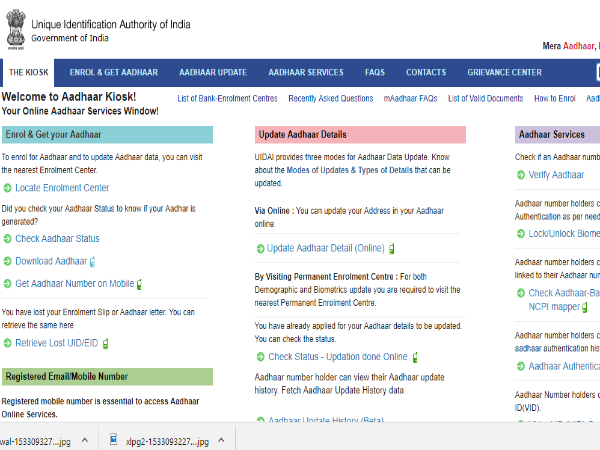Select The Kiosk tab in navigation bar
600x450 pixels.
30,72
